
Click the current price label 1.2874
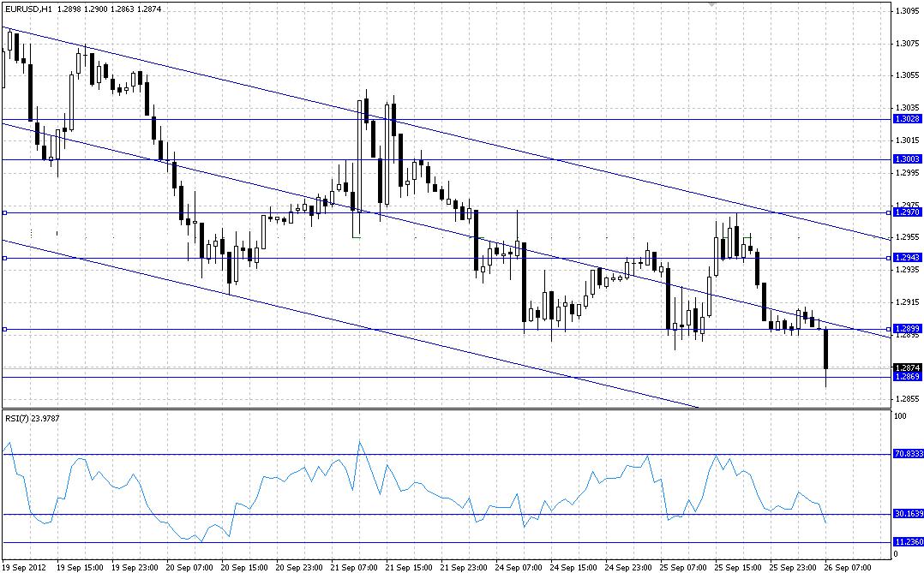click(x=908, y=367)
